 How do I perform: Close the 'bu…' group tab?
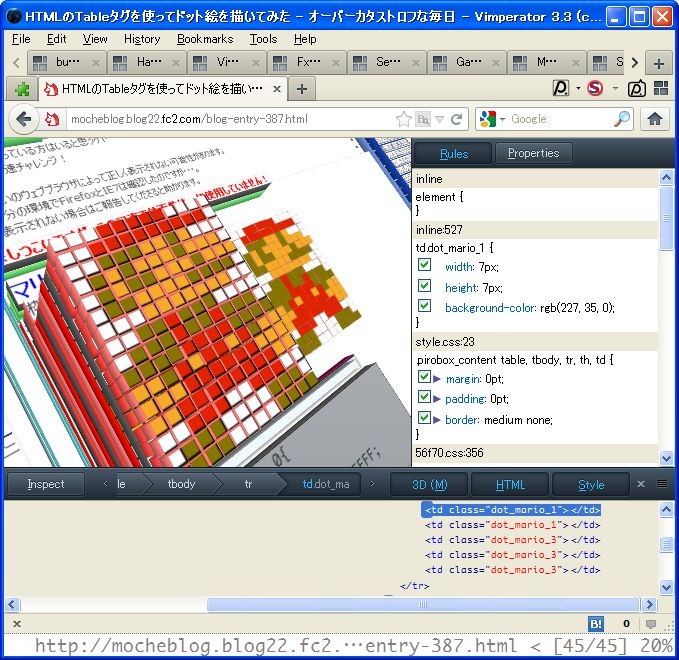point(96,63)
